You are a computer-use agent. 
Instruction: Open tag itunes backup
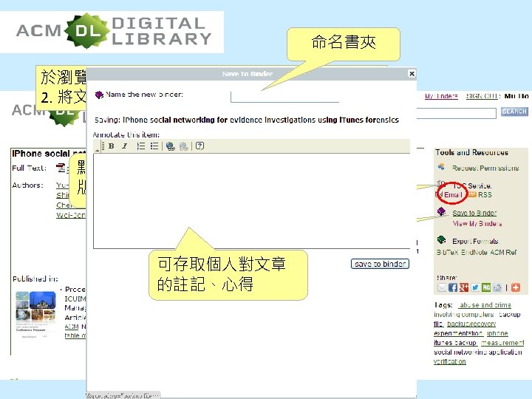455,343
